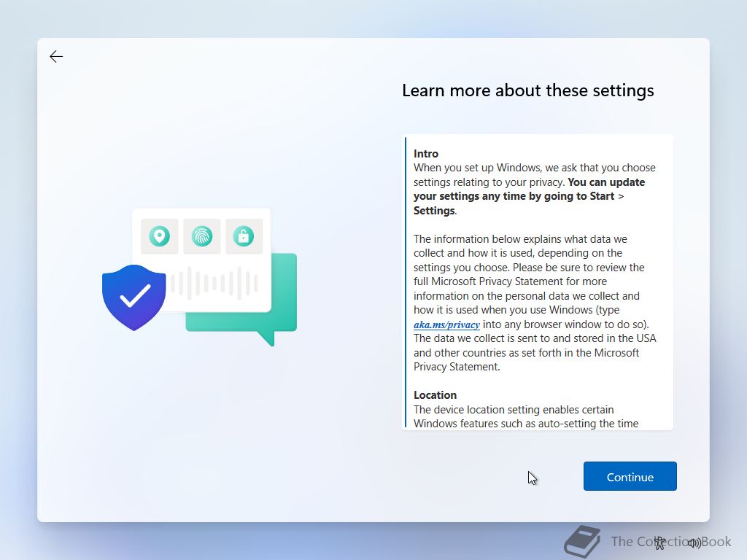Image resolution: width=747 pixels, height=560 pixels.
Task: Click the bold word 'Settings'
Action: pos(434,211)
